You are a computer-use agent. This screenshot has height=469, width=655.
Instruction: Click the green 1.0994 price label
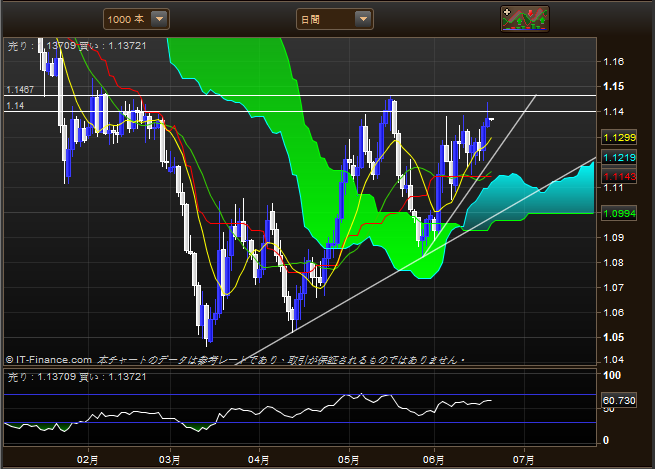coord(619,213)
